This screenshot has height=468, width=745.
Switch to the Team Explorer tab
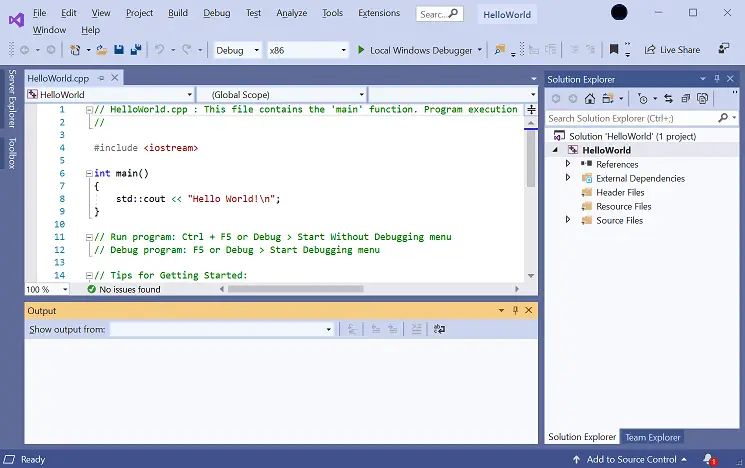pos(652,437)
